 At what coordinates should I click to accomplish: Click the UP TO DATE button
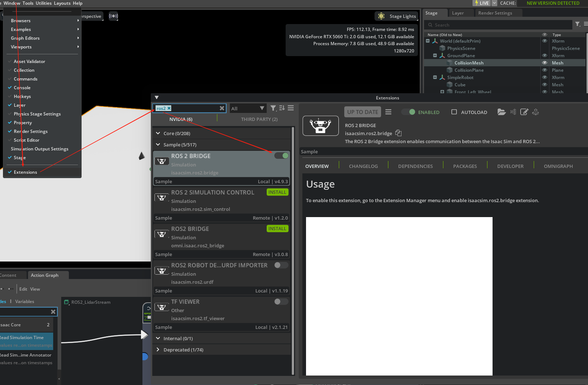pos(362,112)
